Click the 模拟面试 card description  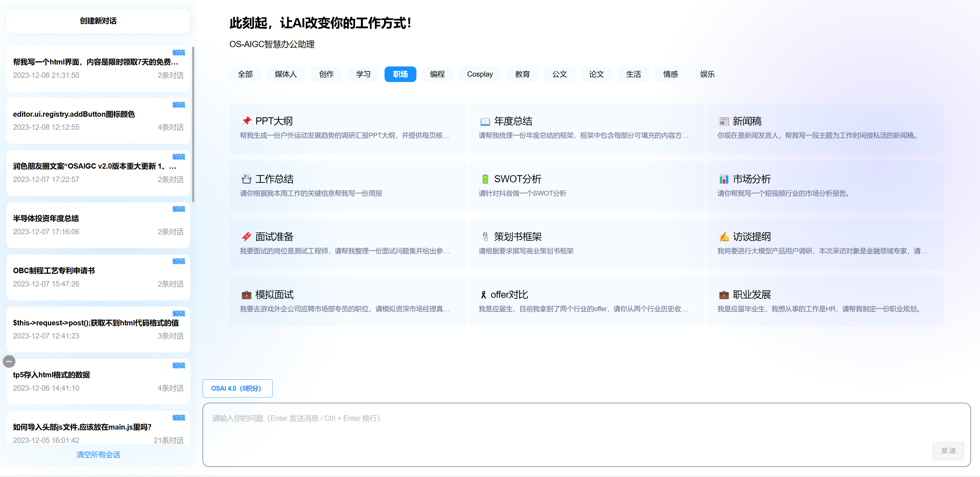click(x=345, y=309)
